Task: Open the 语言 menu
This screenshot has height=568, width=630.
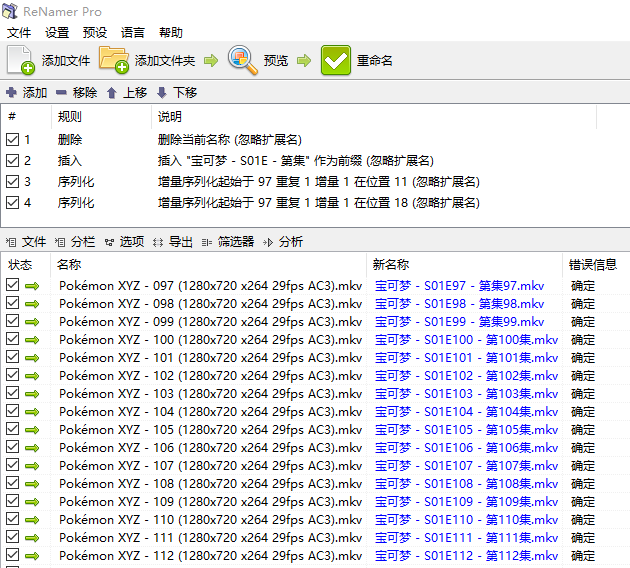Action: (133, 33)
